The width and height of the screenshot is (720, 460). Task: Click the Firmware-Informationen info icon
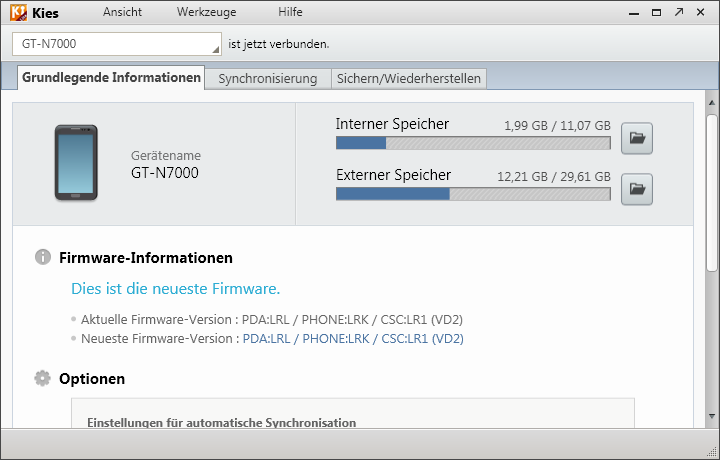[x=42, y=257]
